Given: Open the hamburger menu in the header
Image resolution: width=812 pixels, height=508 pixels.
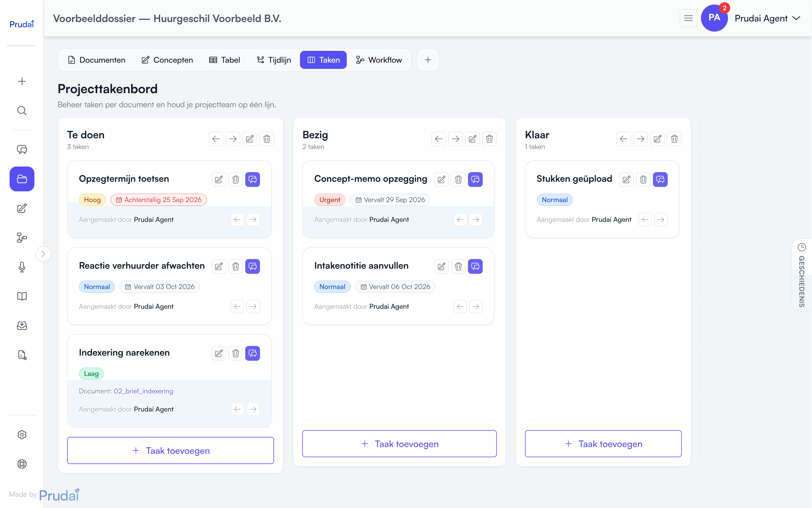Looking at the screenshot, I should (688, 18).
